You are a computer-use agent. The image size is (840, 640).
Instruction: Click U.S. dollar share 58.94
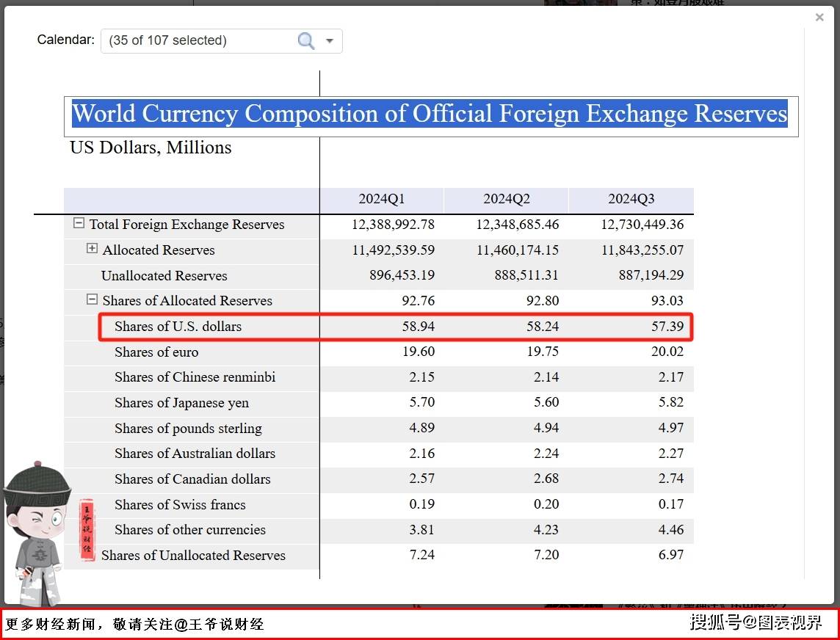[x=419, y=327]
